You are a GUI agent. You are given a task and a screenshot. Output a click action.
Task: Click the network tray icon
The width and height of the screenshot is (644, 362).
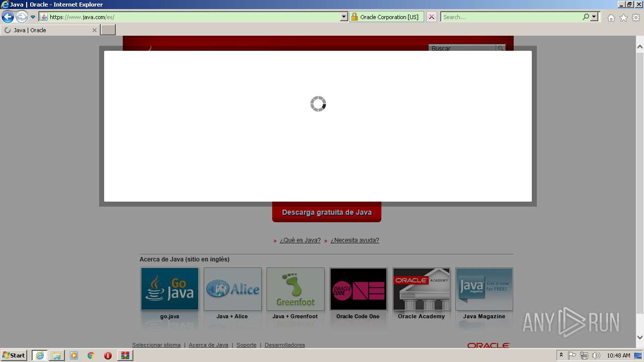(x=584, y=355)
